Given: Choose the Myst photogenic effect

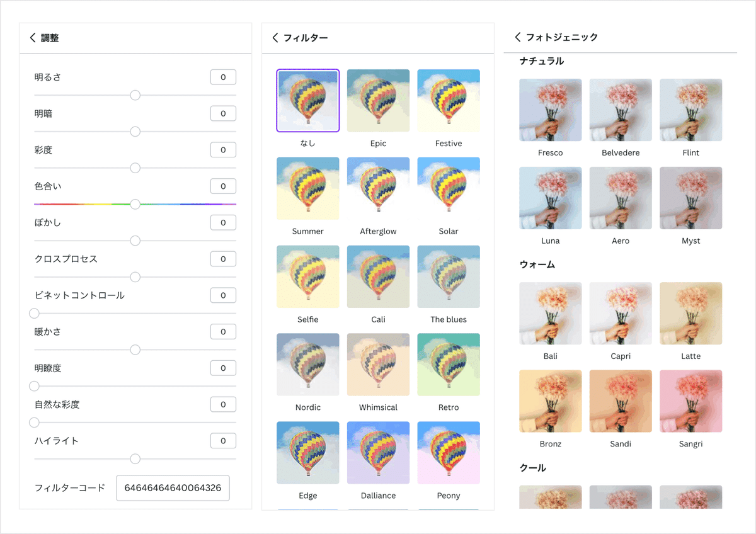Looking at the screenshot, I should point(691,198).
